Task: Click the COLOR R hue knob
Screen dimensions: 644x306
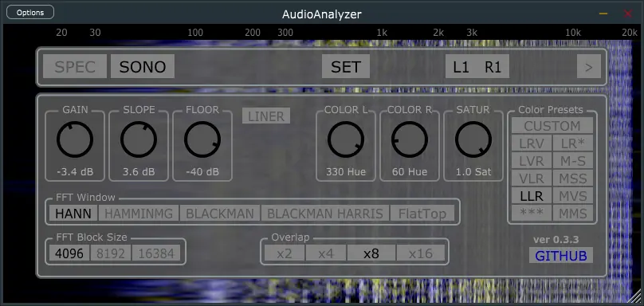Action: tap(410, 139)
